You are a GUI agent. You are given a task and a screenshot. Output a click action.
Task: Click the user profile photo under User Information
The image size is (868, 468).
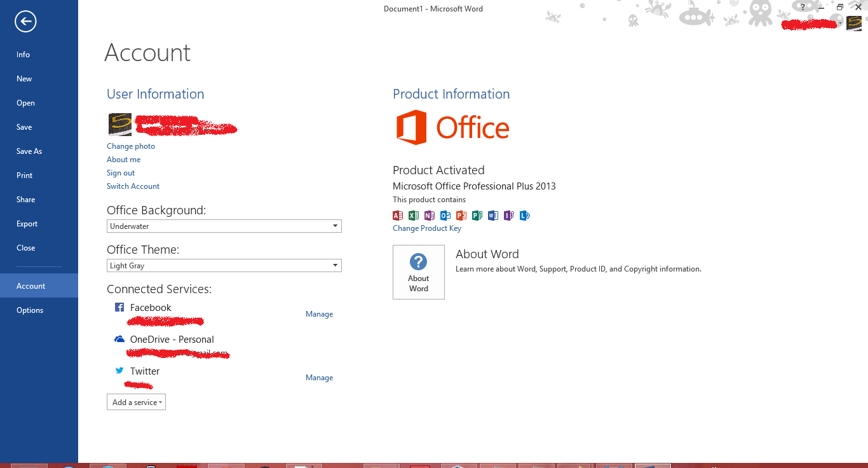(120, 125)
